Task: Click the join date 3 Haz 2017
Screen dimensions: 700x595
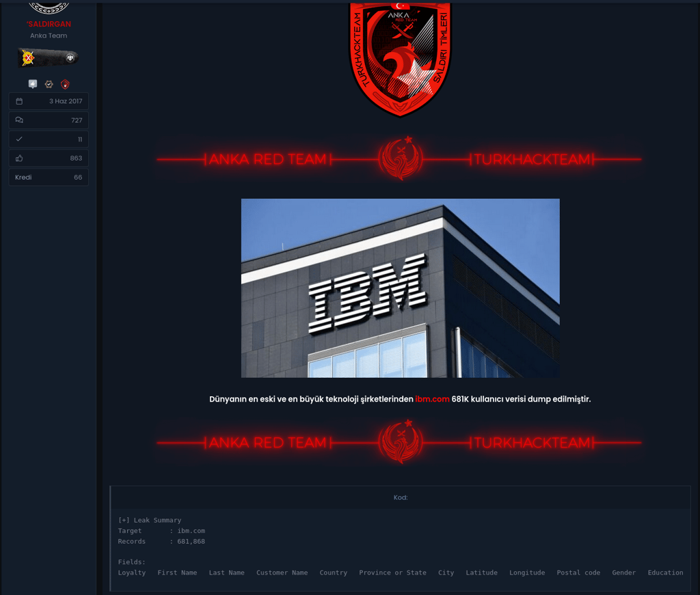Action: pyautogui.click(x=66, y=101)
